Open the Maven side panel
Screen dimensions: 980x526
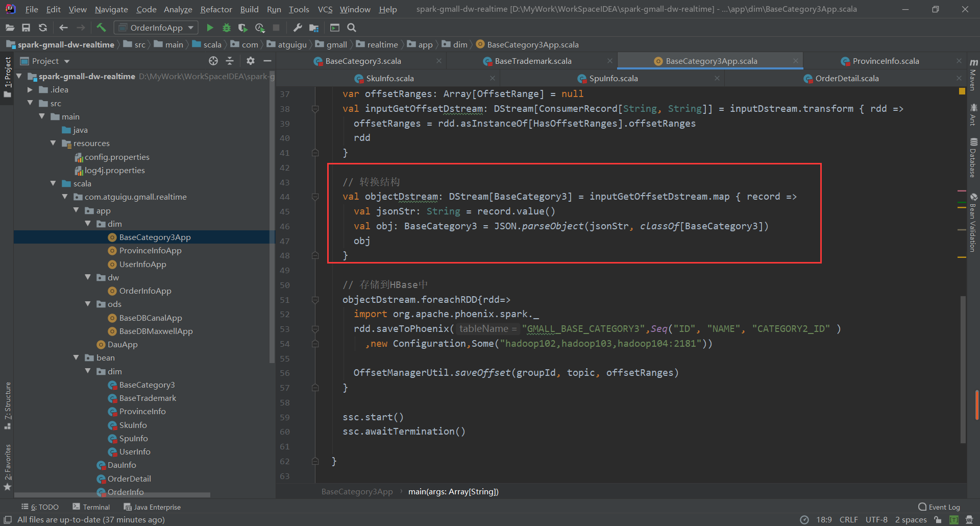(973, 75)
